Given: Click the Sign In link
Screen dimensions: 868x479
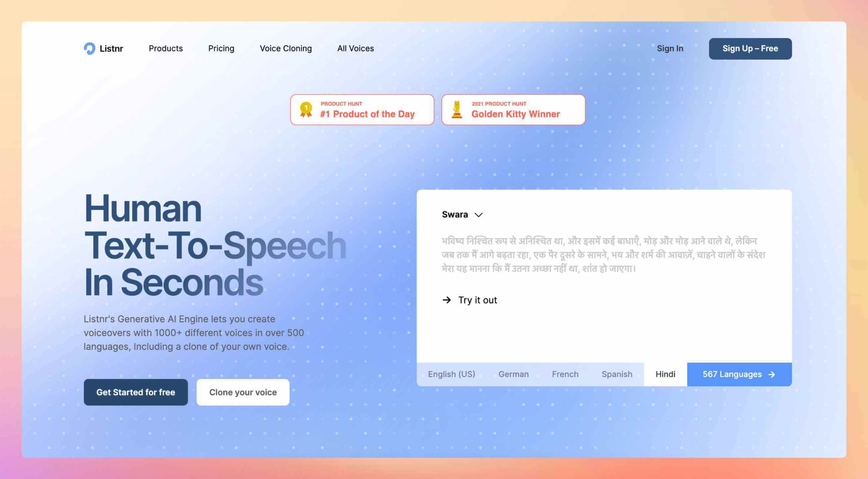Looking at the screenshot, I should [670, 48].
